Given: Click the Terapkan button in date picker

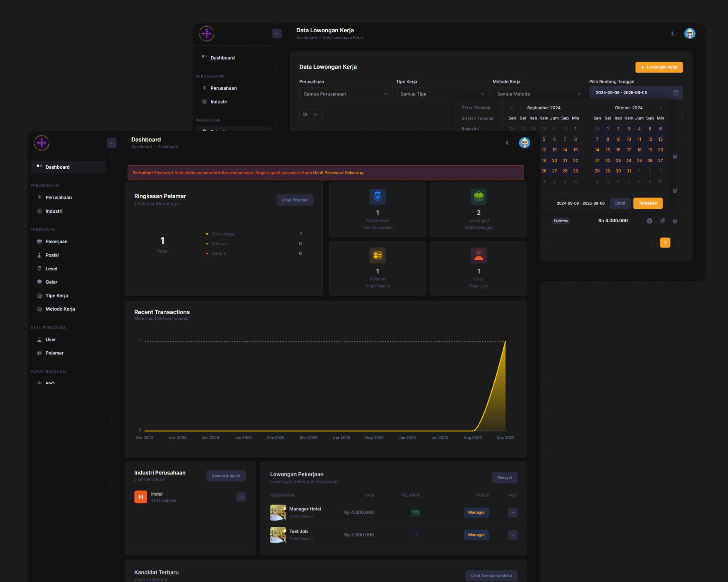Looking at the screenshot, I should point(647,203).
